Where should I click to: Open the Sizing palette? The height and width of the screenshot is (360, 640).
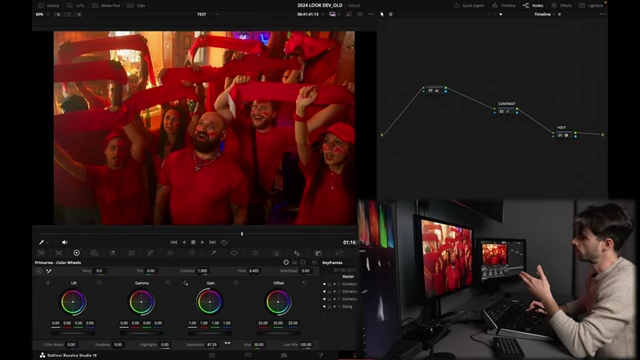[339, 253]
